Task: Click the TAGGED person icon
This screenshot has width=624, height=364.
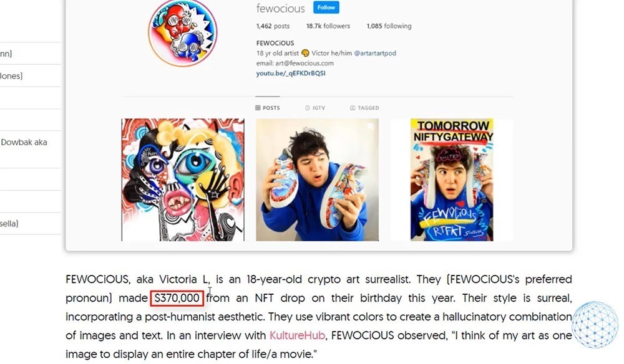Action: 353,108
